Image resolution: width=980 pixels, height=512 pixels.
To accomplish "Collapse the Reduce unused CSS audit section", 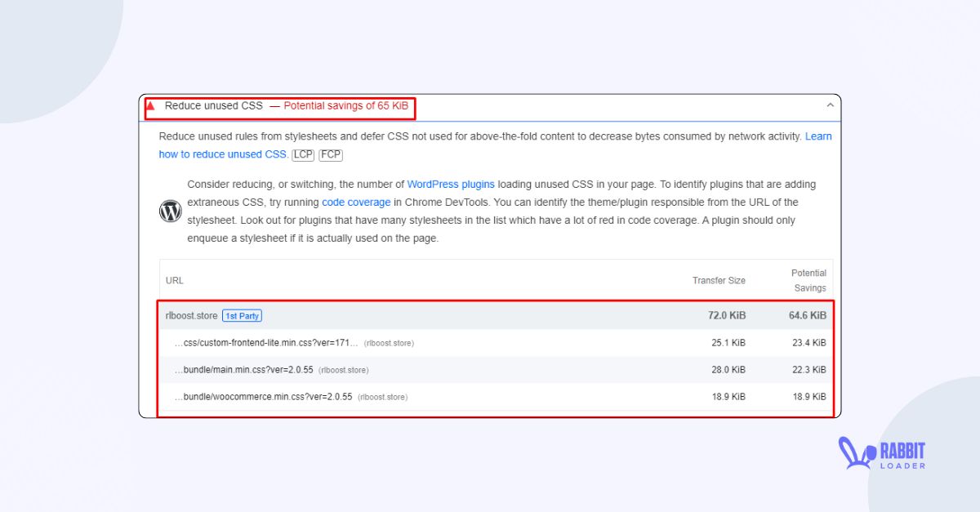I will (830, 105).
